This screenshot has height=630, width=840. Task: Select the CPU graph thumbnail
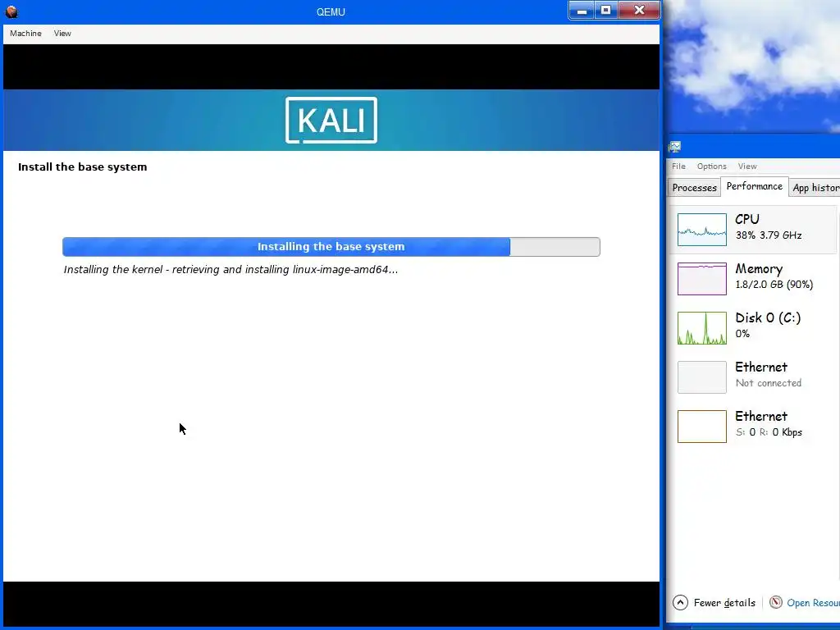pos(702,230)
